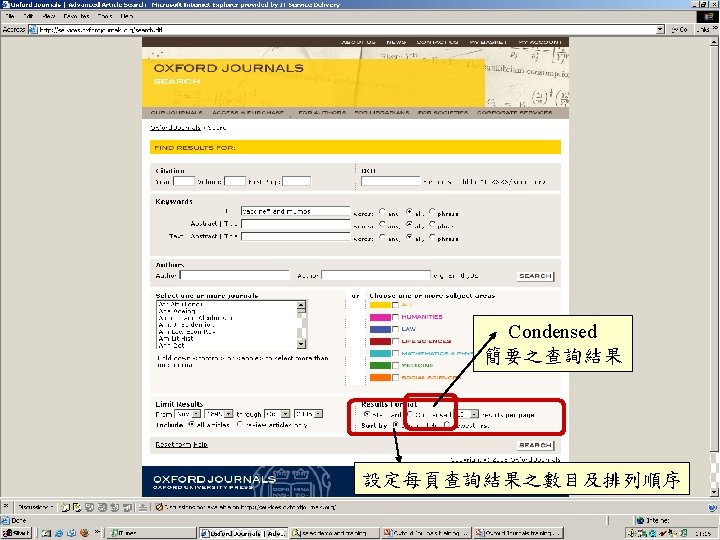Open the Discussions dropdown on the bottom toolbar
720x540 pixels.
pos(36,507)
